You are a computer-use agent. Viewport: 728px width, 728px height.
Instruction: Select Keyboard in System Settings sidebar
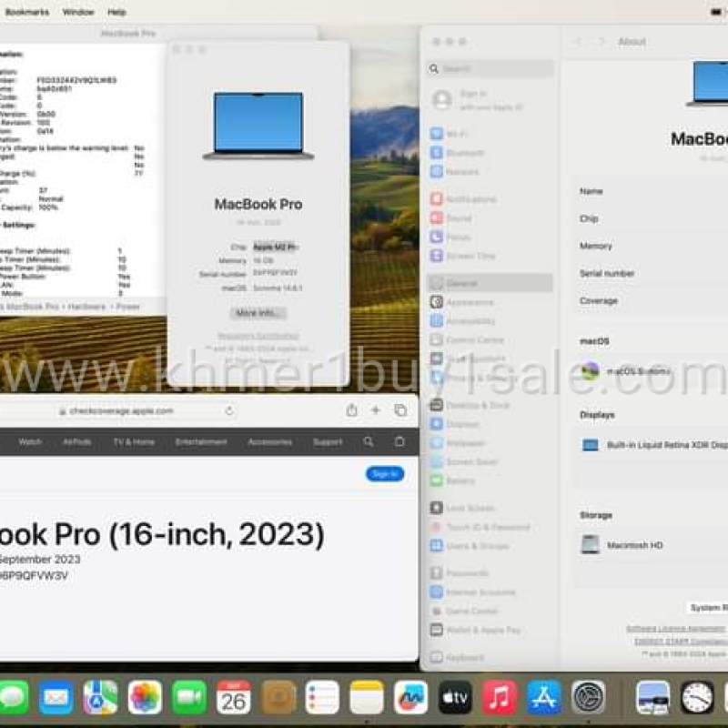(490, 657)
